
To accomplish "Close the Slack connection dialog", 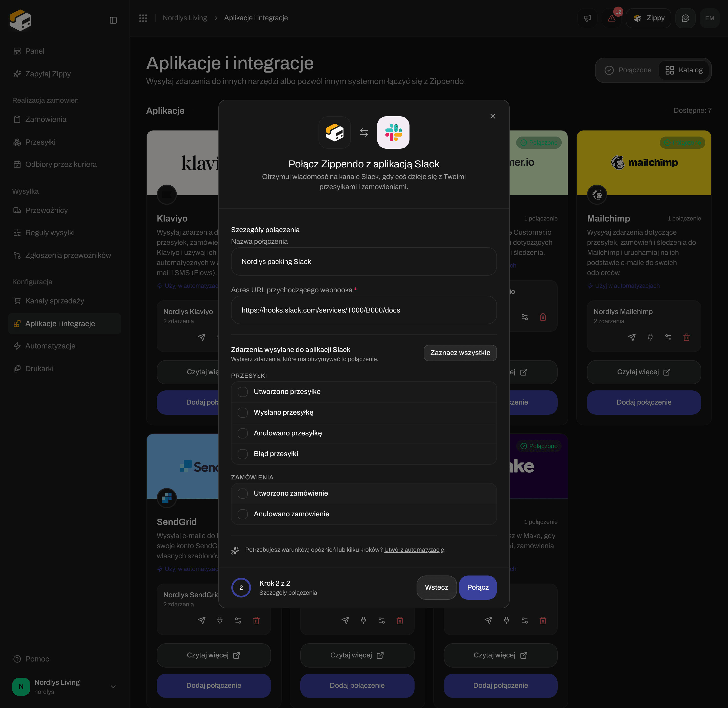I will (x=493, y=116).
